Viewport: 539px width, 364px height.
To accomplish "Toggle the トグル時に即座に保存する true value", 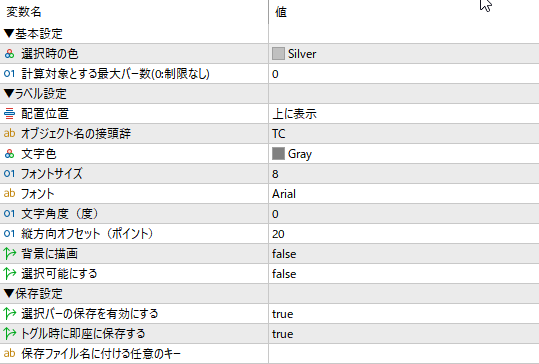I will click(x=404, y=334).
